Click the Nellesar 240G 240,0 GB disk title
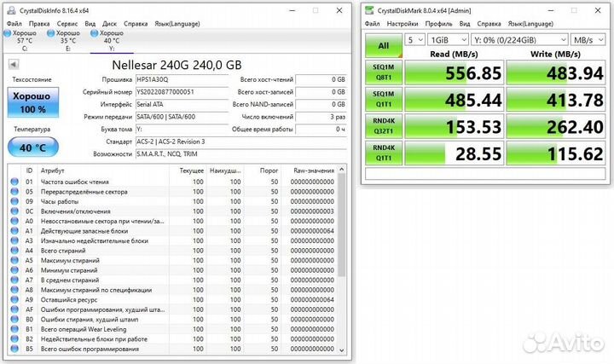614x364 pixels. [x=177, y=65]
